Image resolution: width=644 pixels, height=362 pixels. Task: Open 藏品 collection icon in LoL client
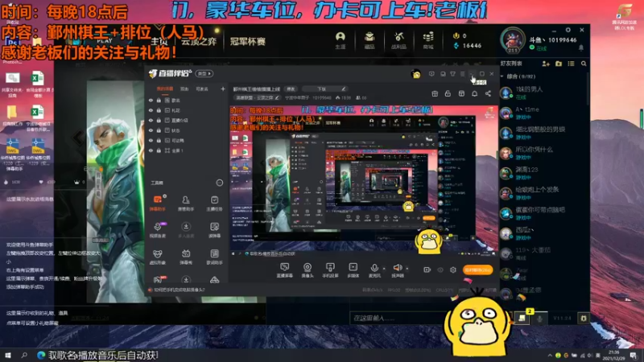369,40
